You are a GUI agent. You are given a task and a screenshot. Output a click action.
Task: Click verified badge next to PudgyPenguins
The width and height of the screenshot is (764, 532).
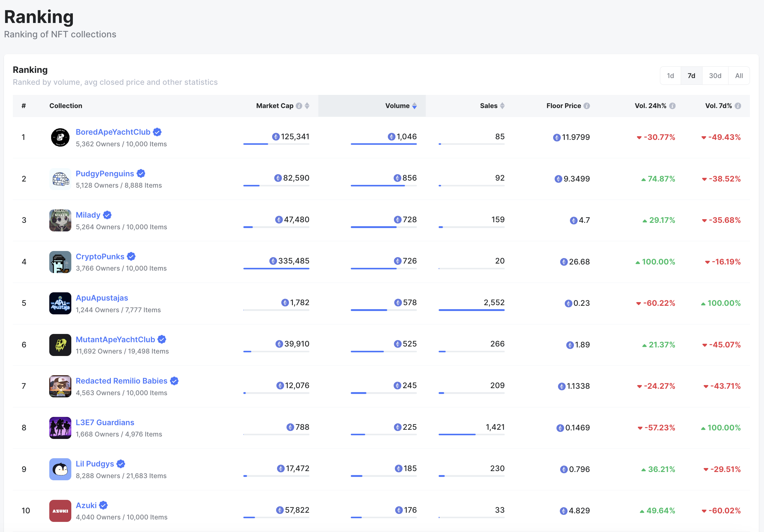(x=141, y=174)
